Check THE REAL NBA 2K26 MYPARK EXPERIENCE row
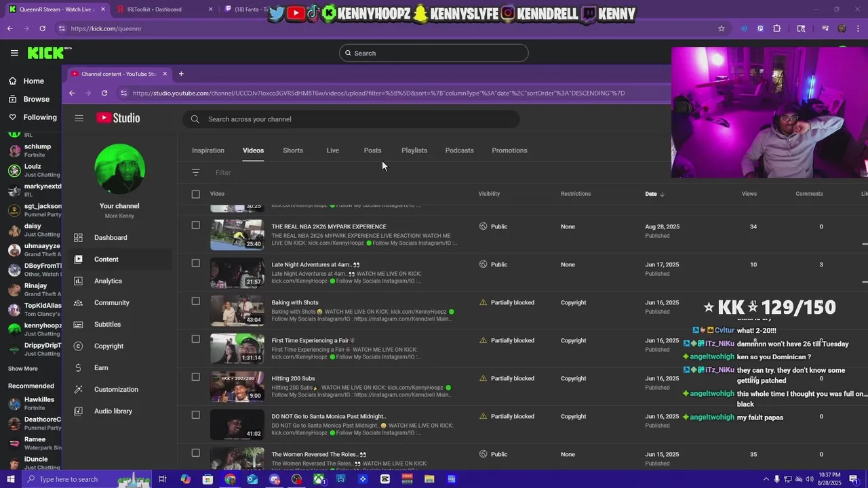Image resolution: width=868 pixels, height=488 pixels. pos(196,225)
